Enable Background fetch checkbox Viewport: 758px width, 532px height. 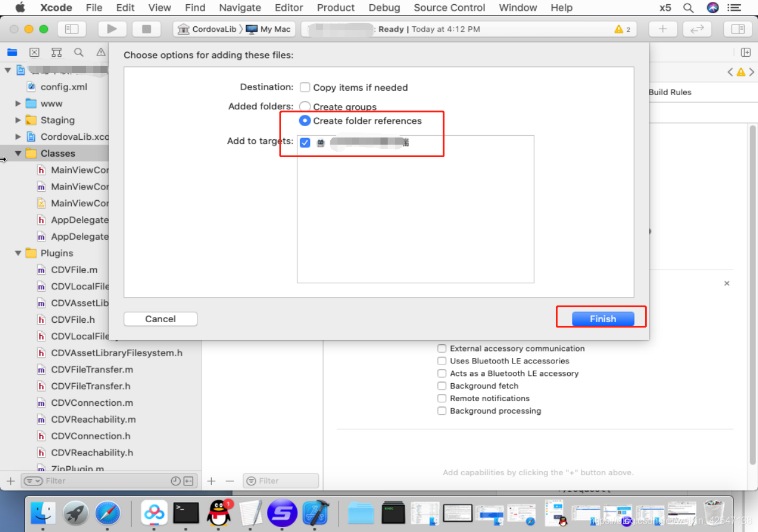[x=442, y=386]
